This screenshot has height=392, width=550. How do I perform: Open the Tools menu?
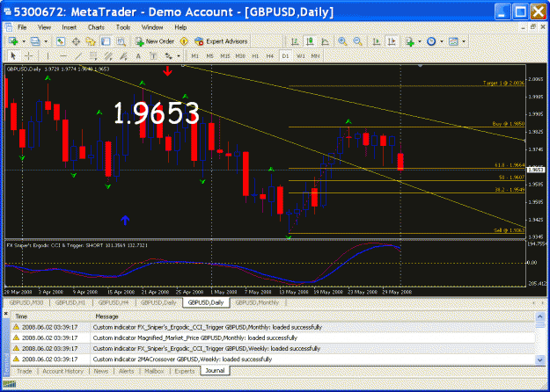pos(123,27)
